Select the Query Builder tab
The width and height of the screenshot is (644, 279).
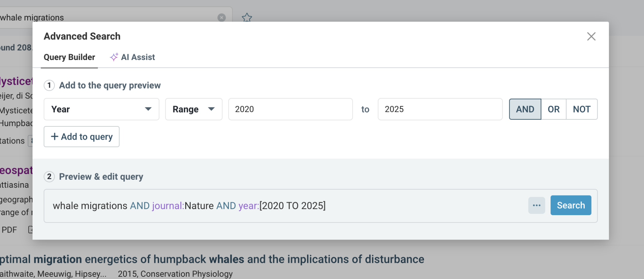(69, 57)
